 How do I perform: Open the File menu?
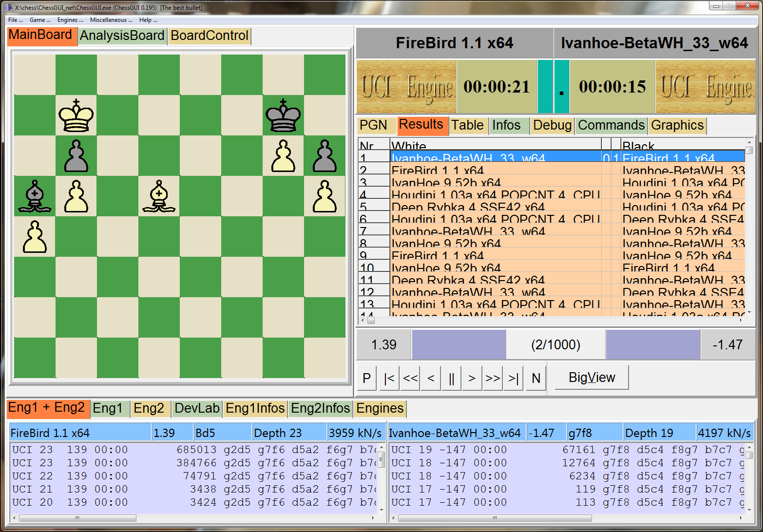15,20
